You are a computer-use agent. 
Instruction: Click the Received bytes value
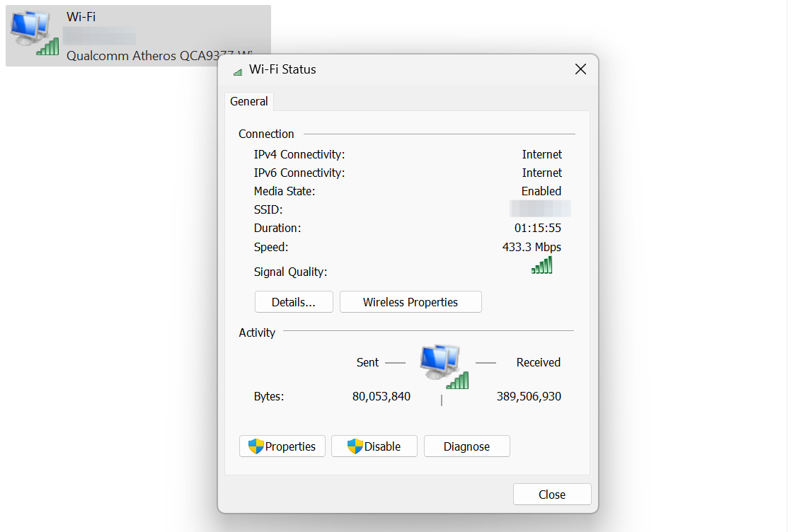click(x=528, y=396)
